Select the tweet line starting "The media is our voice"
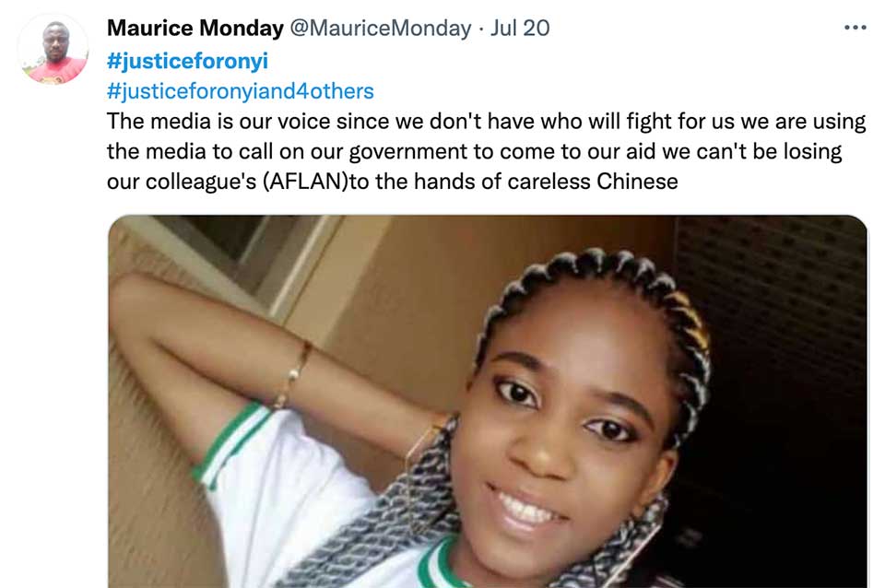The height and width of the screenshot is (588, 885). point(486,122)
